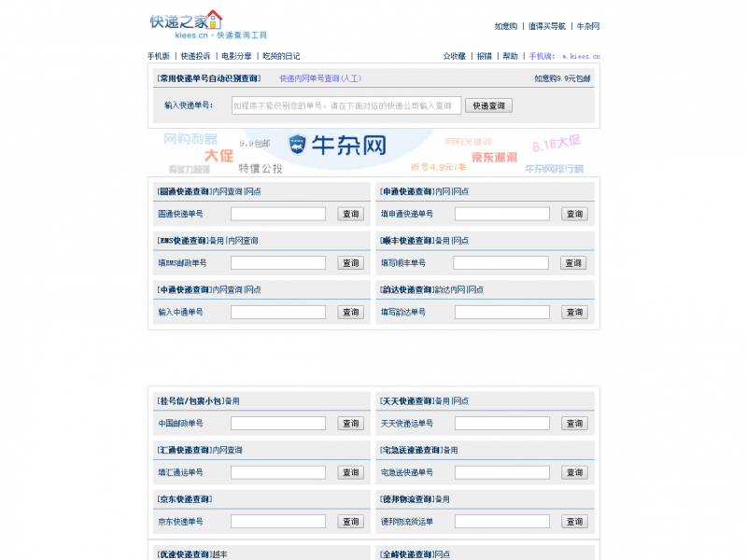Open the 值得买导航 link

547,26
